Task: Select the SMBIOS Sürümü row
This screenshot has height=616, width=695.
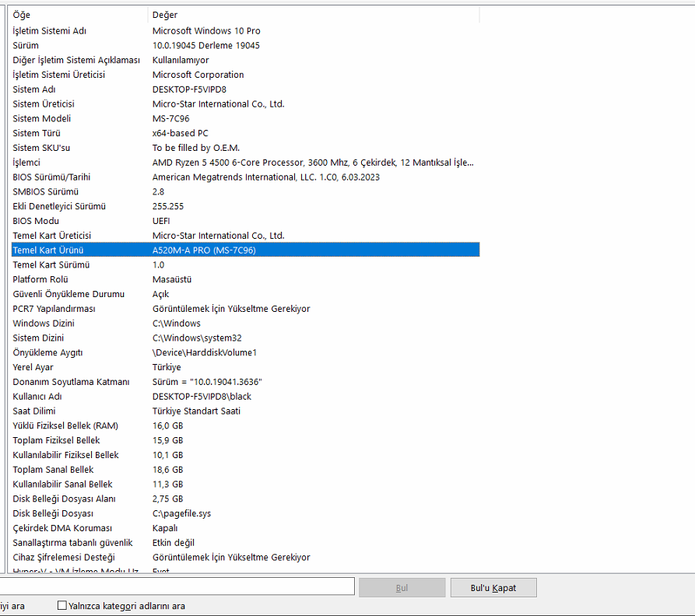Action: [x=246, y=191]
